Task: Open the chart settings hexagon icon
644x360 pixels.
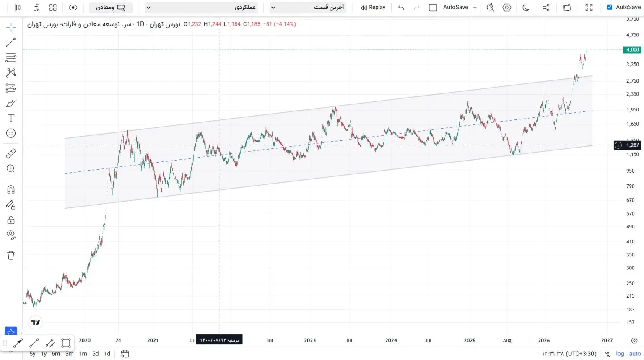Action: click(507, 8)
